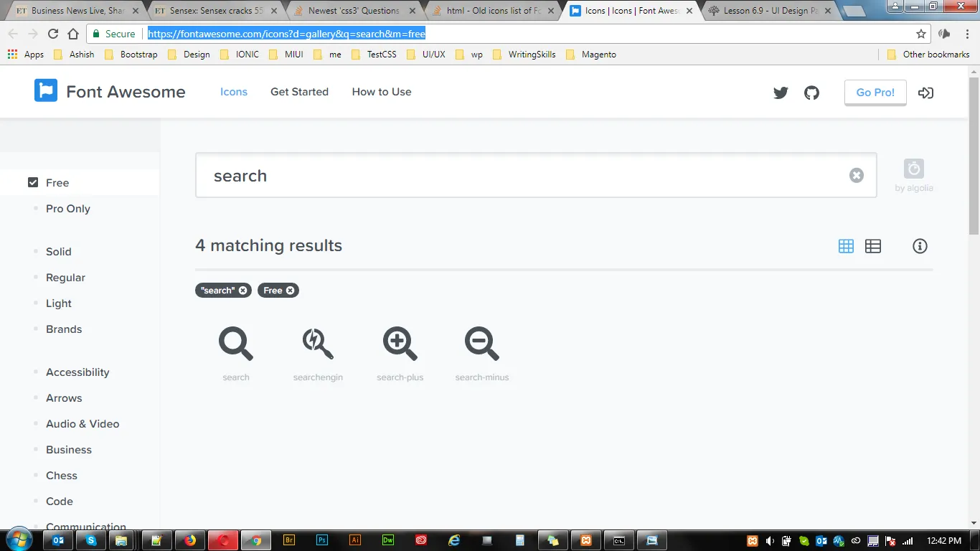The width and height of the screenshot is (980, 551).
Task: Open the MIUI bookmarks folder
Action: (x=286, y=55)
